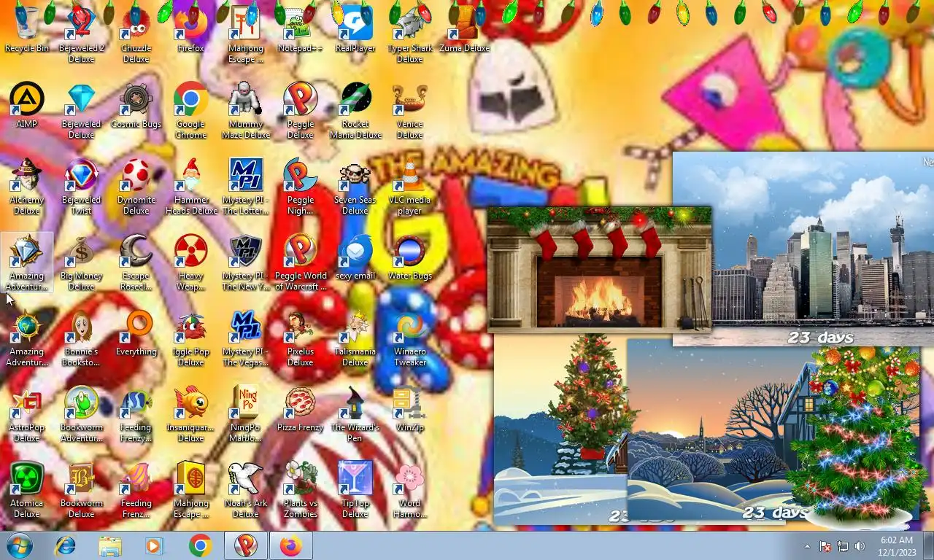The height and width of the screenshot is (560, 934).
Task: Click the Everything search shortcut
Action: pos(136,333)
